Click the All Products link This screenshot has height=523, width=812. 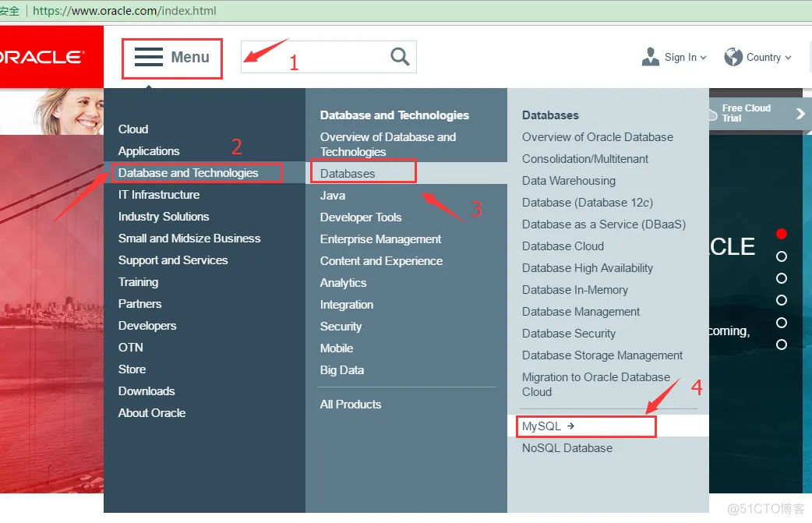pyautogui.click(x=351, y=404)
